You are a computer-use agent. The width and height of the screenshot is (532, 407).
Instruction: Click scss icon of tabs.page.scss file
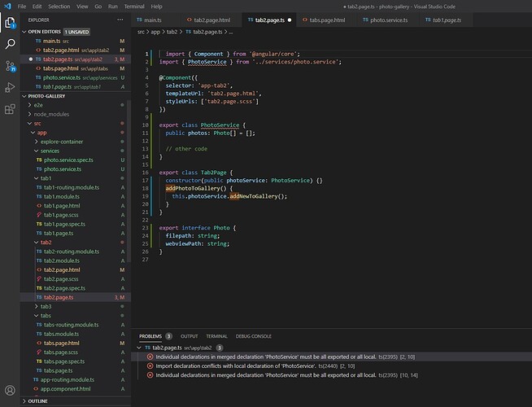[39, 352]
